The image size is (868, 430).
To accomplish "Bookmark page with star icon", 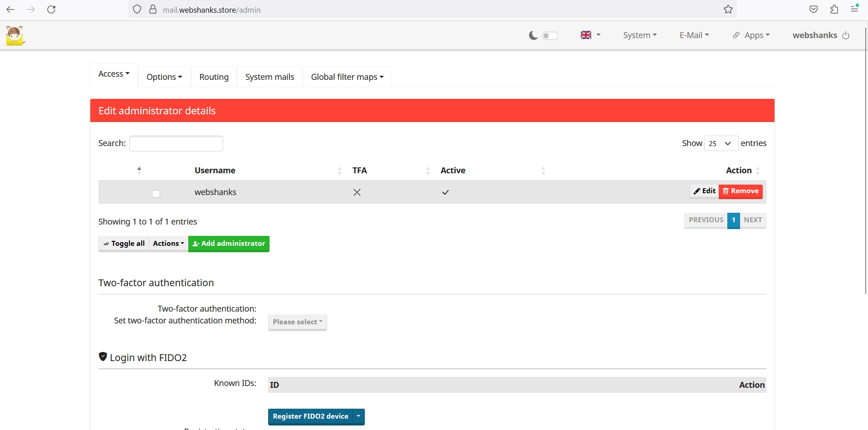I will [728, 10].
